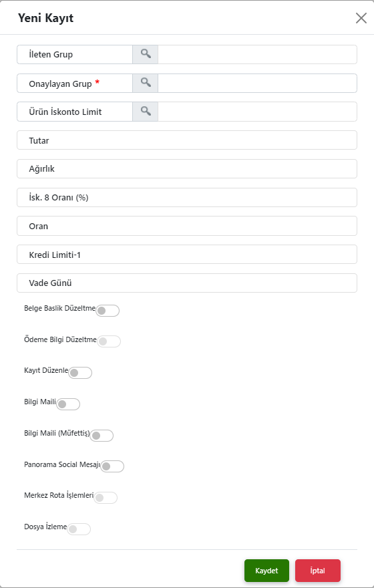
Task: Click into the Kredi Limiti-1 field
Action: 187,255
